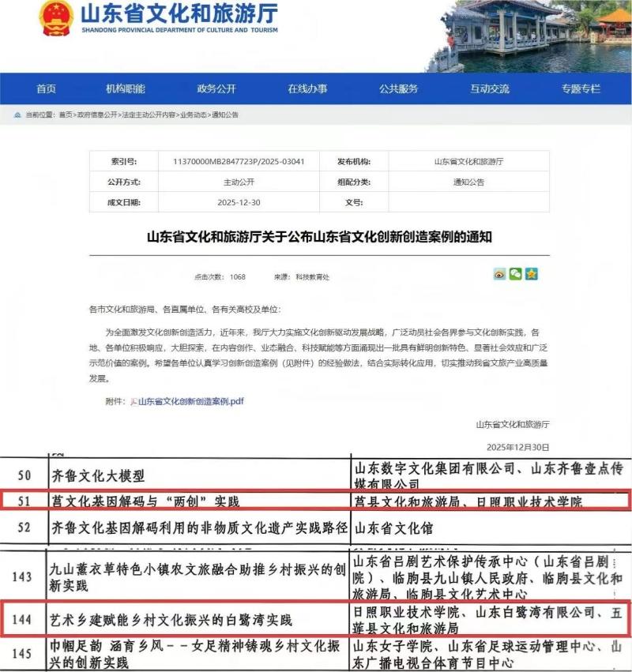Open the 机构职能 navigation menu
This screenshot has height=672, width=632.
pyautogui.click(x=125, y=88)
